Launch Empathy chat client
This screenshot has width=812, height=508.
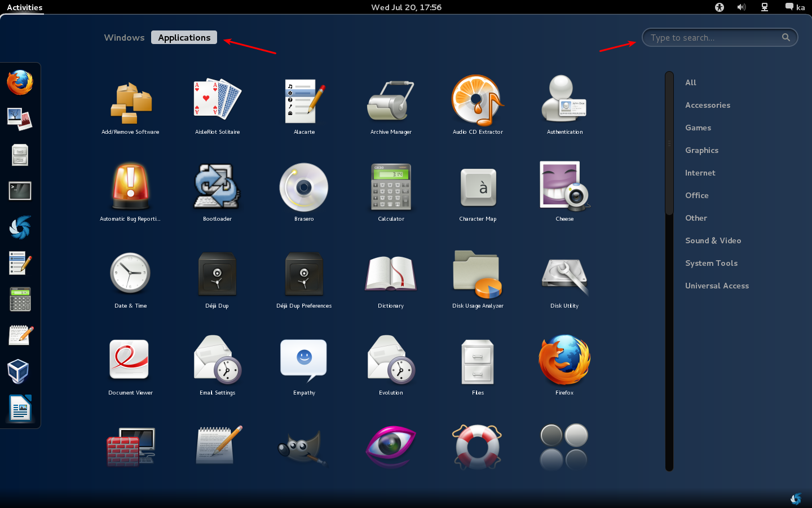point(304,362)
